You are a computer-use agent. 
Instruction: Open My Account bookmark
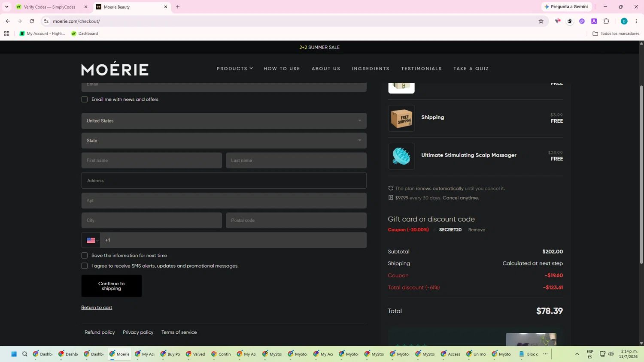click(43, 33)
